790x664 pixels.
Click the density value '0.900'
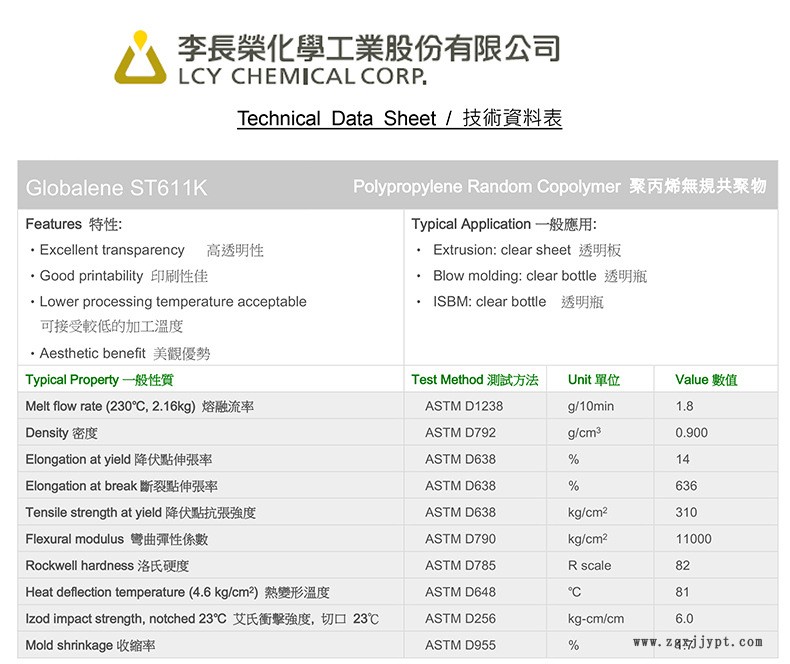pos(691,433)
